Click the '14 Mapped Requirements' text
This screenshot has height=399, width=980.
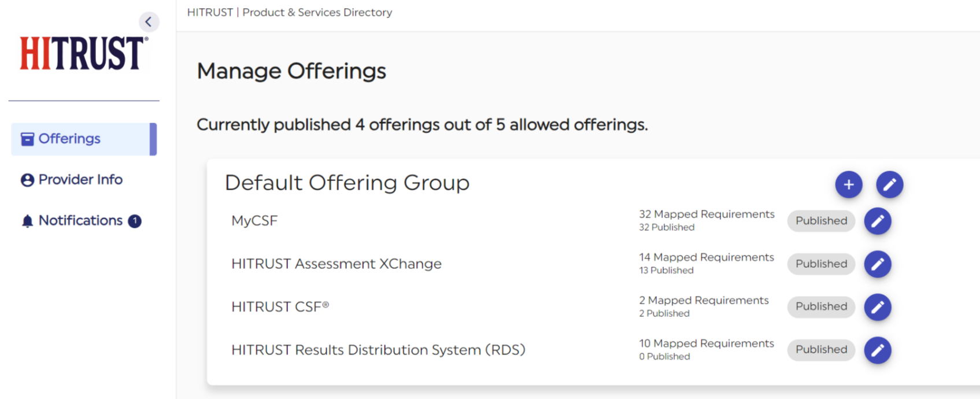707,257
